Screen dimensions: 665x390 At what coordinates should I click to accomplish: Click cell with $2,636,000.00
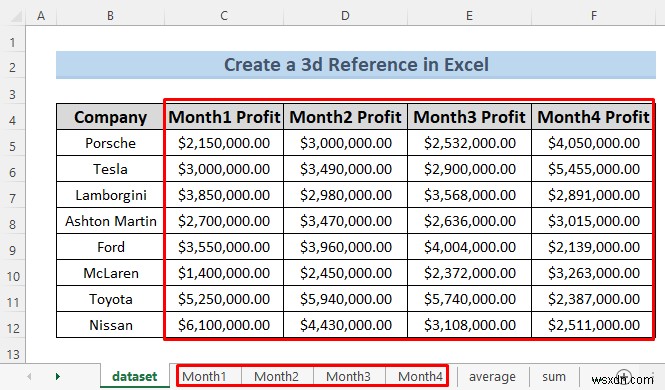coord(469,221)
